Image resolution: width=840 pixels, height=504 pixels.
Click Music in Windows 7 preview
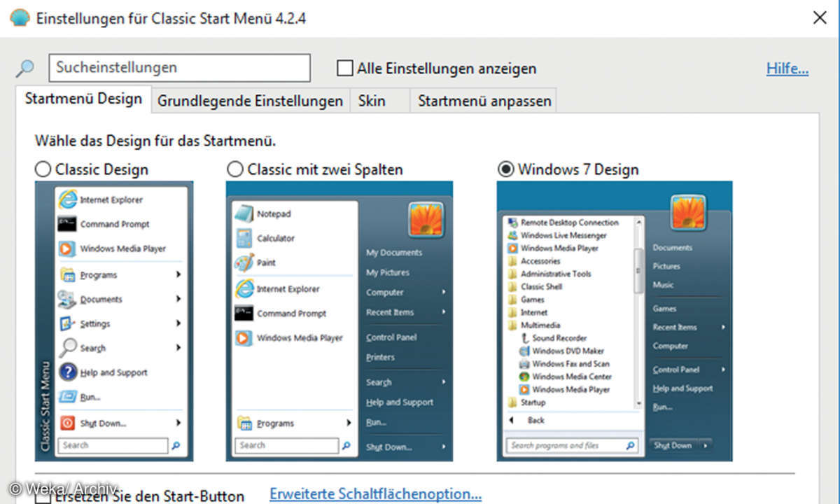(664, 285)
